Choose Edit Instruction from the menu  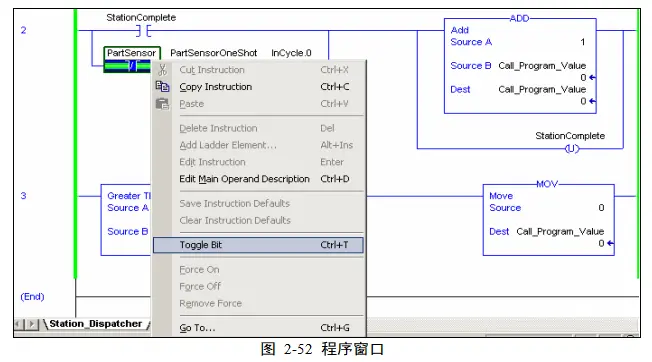click(258, 162)
